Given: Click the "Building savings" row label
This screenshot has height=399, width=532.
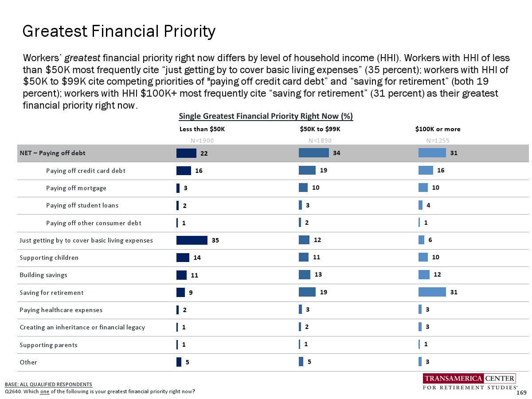Looking at the screenshot, I should [43, 275].
